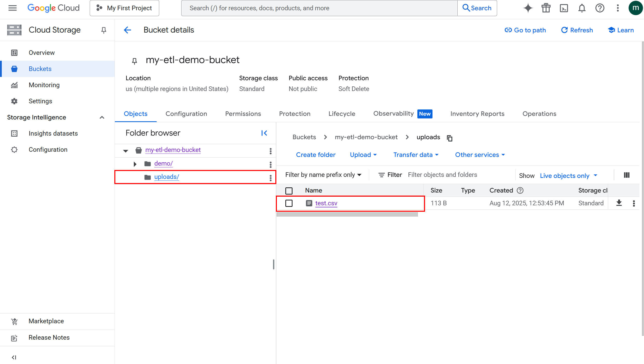Image resolution: width=644 pixels, height=364 pixels.
Task: Open the notifications bell
Action: [582, 8]
